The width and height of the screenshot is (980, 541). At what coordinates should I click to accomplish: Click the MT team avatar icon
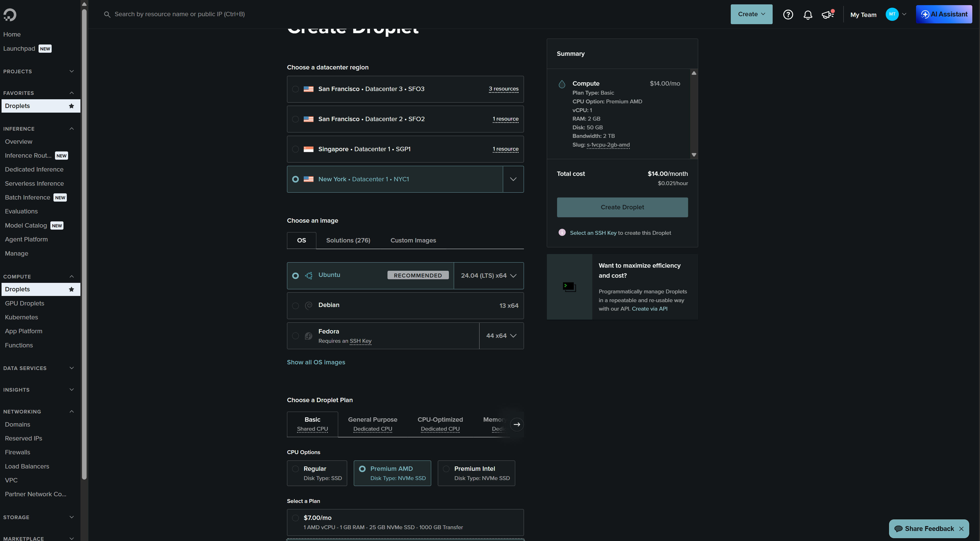(x=892, y=14)
